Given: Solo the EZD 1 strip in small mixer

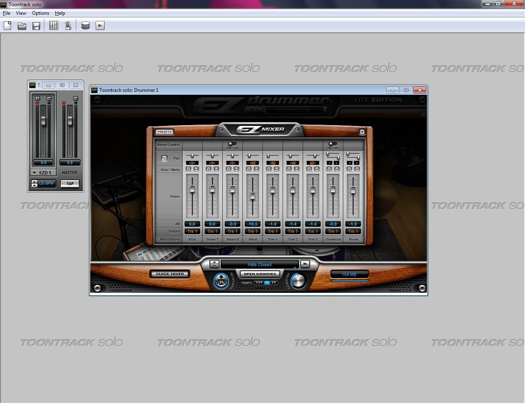Looking at the screenshot, I should pyautogui.click(x=37, y=98).
